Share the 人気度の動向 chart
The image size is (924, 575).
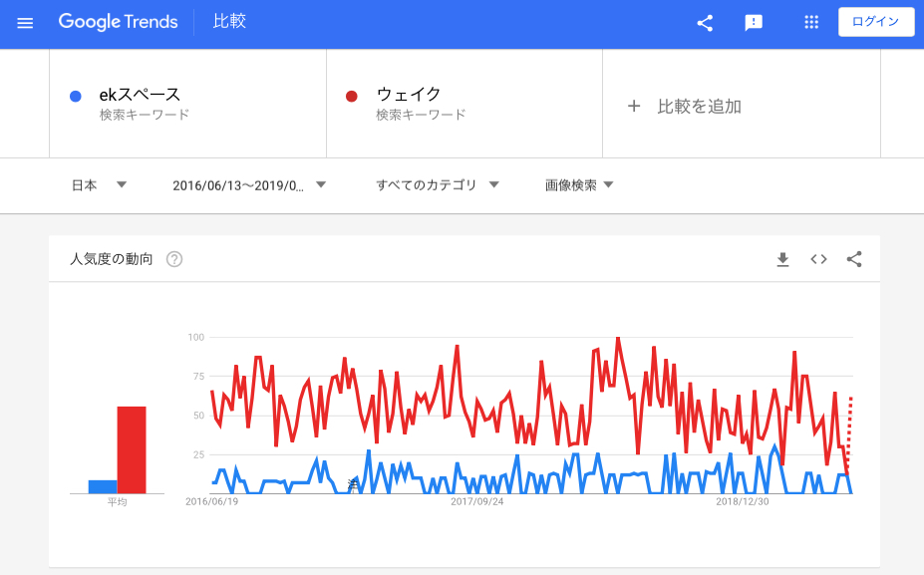[x=854, y=259]
